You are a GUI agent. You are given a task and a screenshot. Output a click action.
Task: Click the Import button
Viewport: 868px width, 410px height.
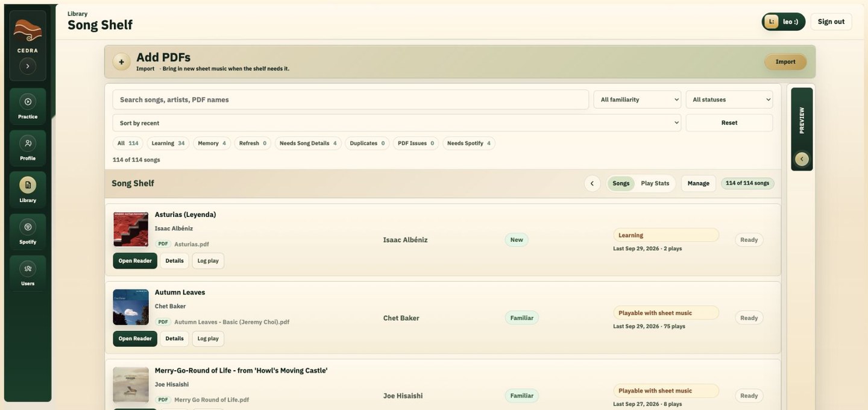click(785, 61)
